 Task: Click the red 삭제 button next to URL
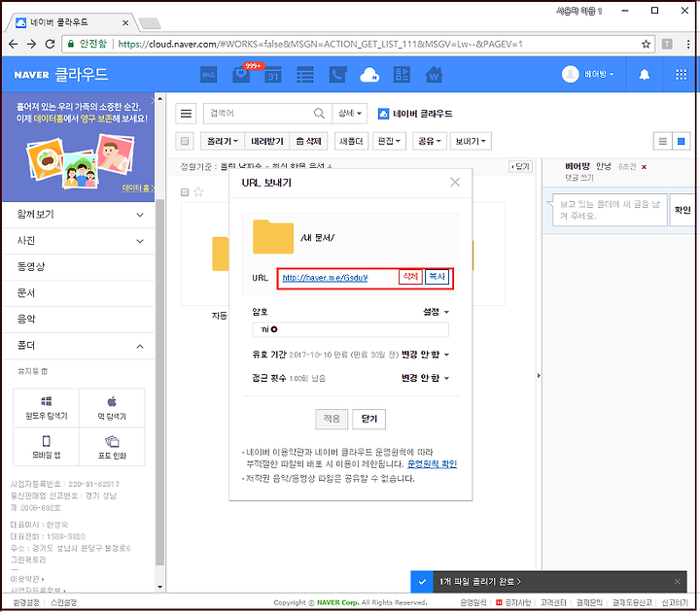point(410,277)
